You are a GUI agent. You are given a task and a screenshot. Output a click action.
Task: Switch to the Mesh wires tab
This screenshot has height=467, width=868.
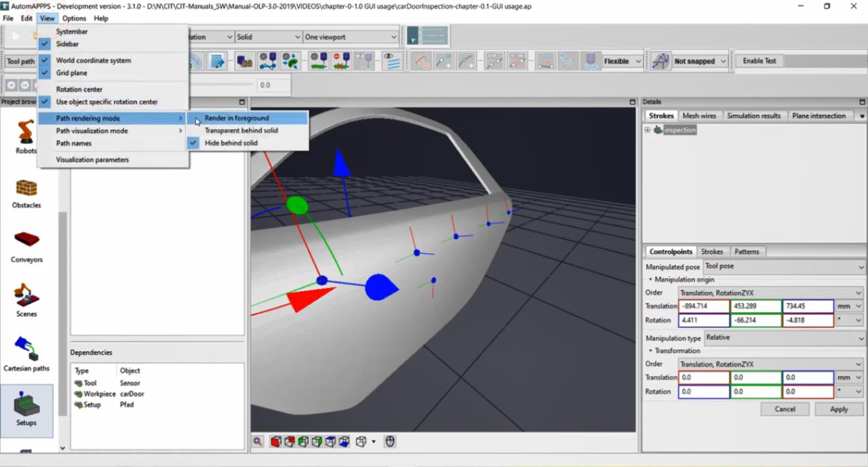tap(700, 116)
